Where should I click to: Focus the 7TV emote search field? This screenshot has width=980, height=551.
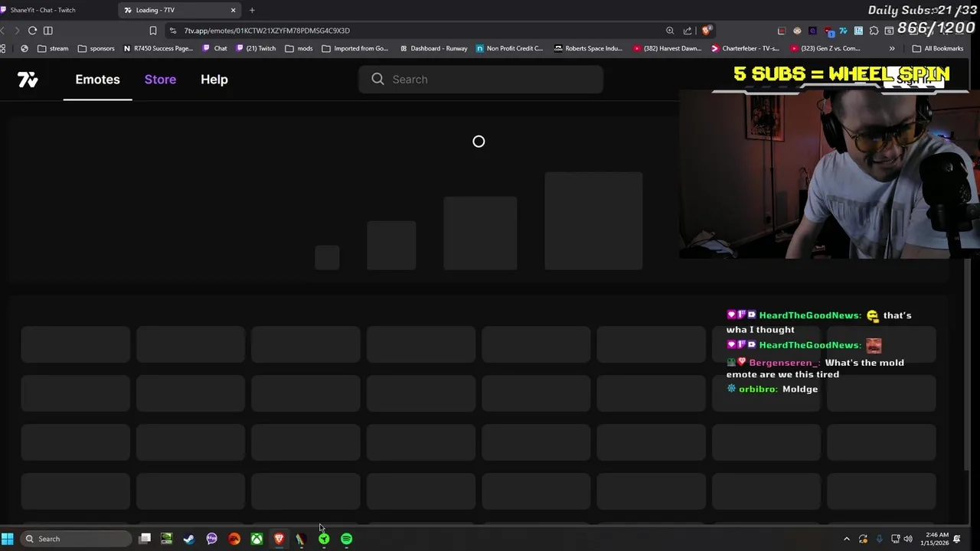click(481, 80)
